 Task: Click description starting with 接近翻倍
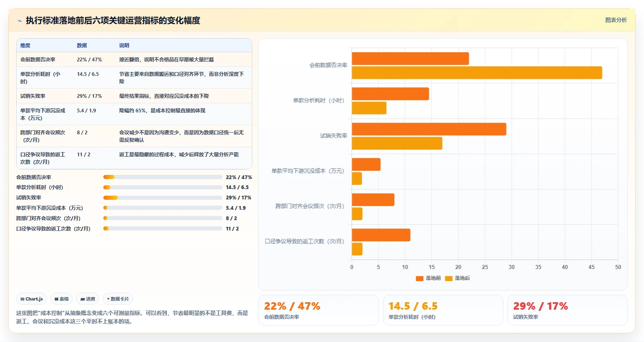[x=166, y=60]
